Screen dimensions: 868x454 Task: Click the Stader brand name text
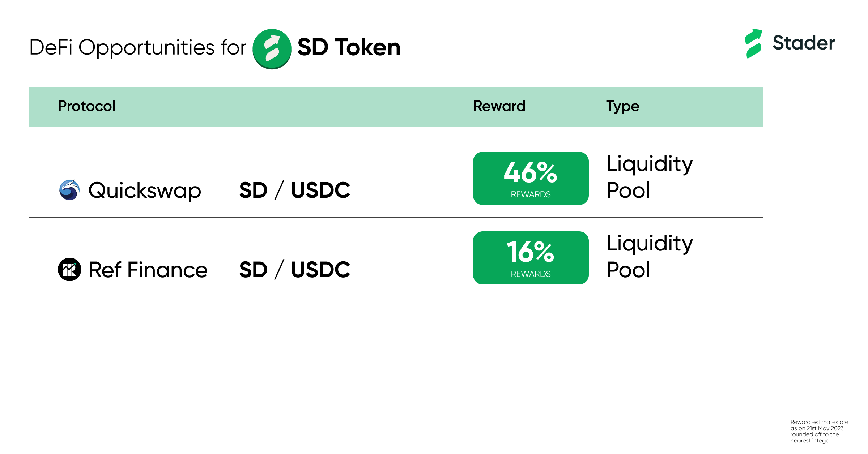pyautogui.click(x=804, y=43)
